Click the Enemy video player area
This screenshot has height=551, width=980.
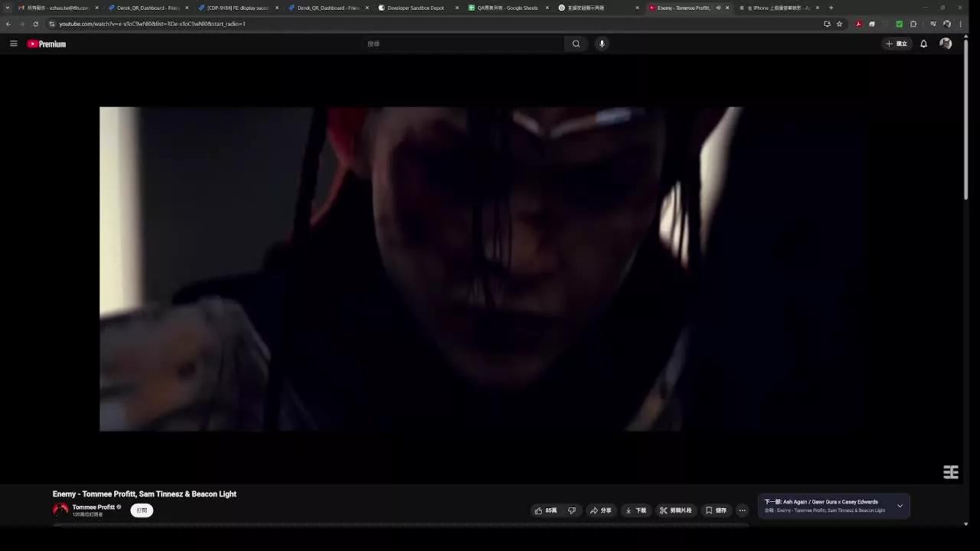coord(482,269)
